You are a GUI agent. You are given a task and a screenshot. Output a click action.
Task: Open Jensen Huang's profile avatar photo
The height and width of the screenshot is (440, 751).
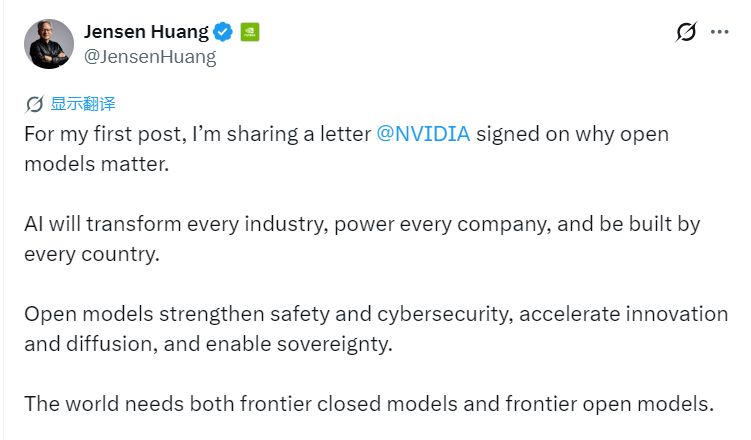pos(49,44)
